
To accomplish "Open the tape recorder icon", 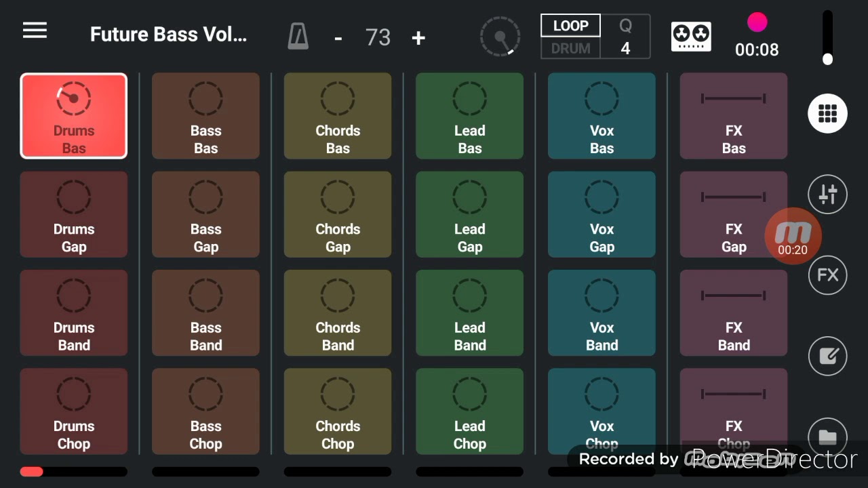I will pyautogui.click(x=691, y=37).
